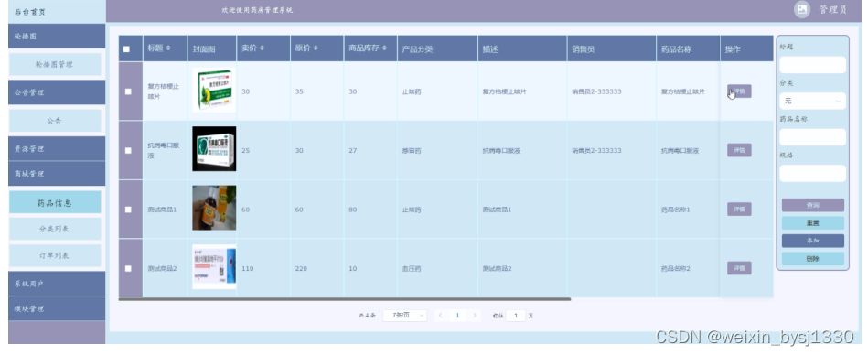Image resolution: width=868 pixels, height=355 pixels.
Task: Toggle the select-all checkbox in table header
Action: (x=127, y=49)
